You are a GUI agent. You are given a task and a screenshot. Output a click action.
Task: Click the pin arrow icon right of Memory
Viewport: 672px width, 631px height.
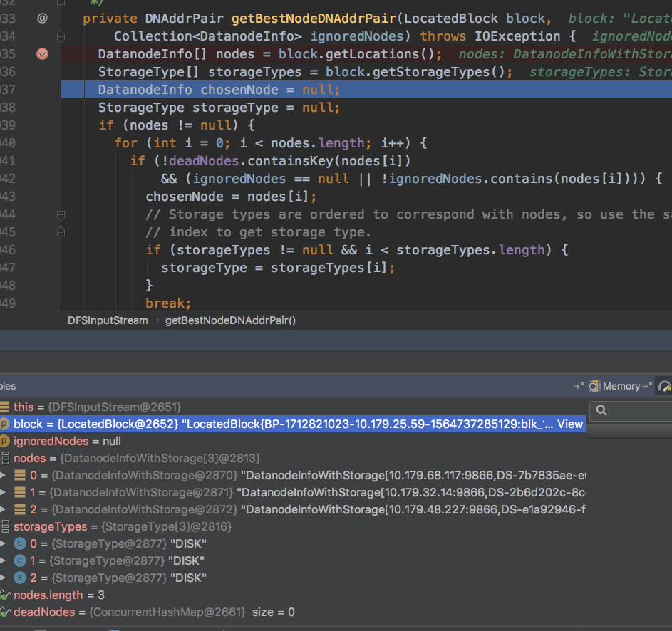point(647,386)
